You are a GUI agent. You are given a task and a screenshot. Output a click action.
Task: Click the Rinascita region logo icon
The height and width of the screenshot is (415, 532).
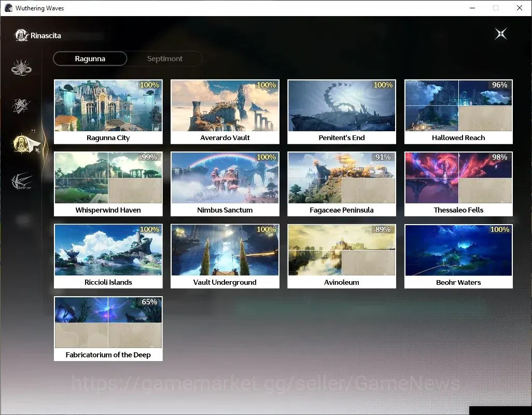pos(21,35)
